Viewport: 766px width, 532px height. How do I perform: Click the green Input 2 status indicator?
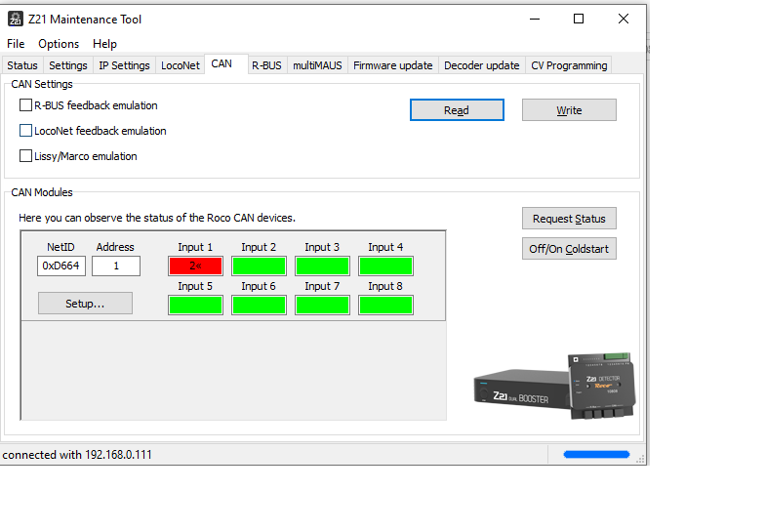pos(259,266)
